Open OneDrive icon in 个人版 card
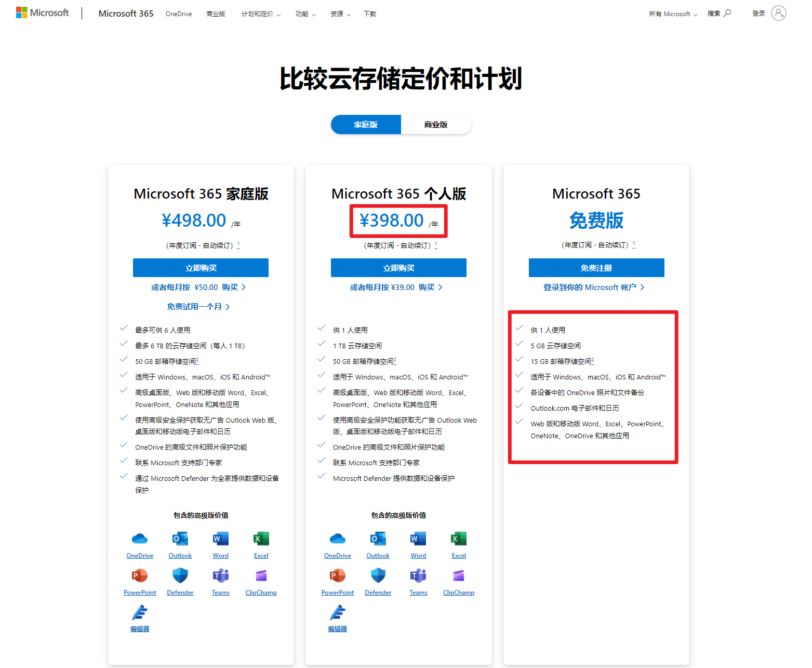This screenshot has width=812, height=668. pyautogui.click(x=338, y=539)
